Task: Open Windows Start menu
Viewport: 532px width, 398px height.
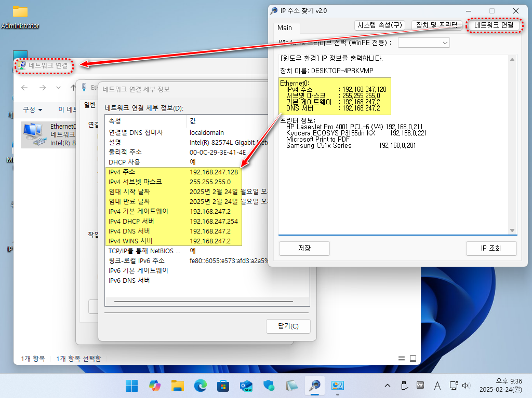Action: (131, 386)
